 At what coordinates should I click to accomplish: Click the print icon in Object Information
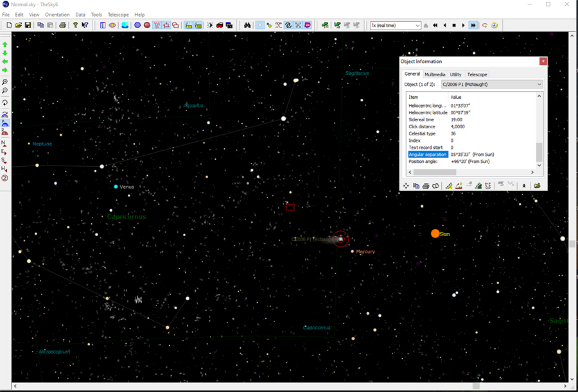tap(426, 185)
